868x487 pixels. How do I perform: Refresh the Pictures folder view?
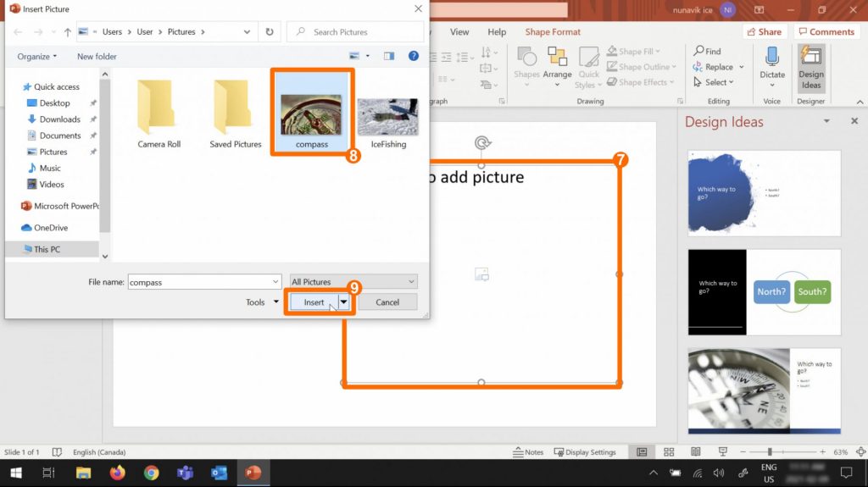pyautogui.click(x=270, y=32)
